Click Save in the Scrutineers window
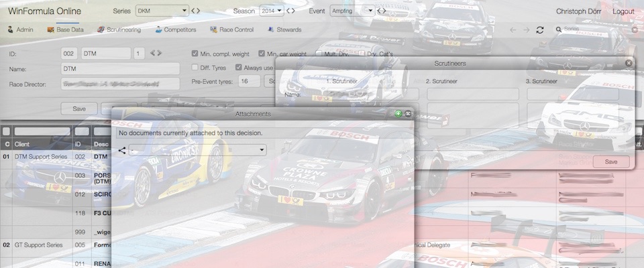Screen dimensions: 644x268 click(610, 161)
